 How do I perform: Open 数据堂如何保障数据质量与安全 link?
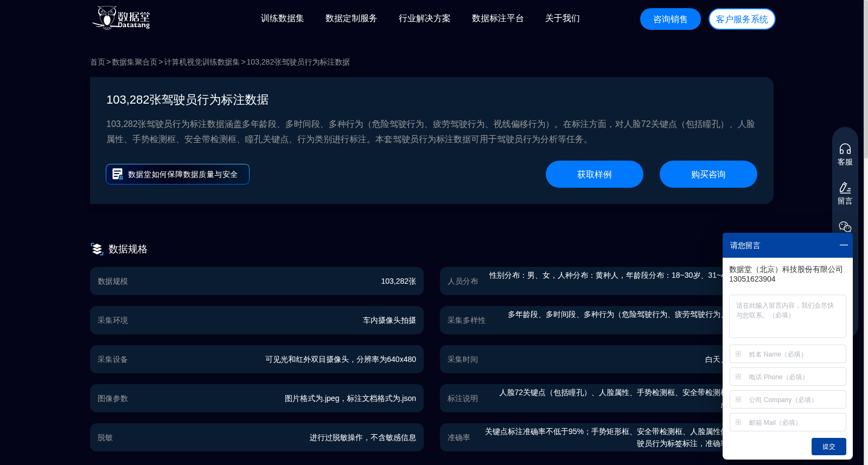coord(177,174)
